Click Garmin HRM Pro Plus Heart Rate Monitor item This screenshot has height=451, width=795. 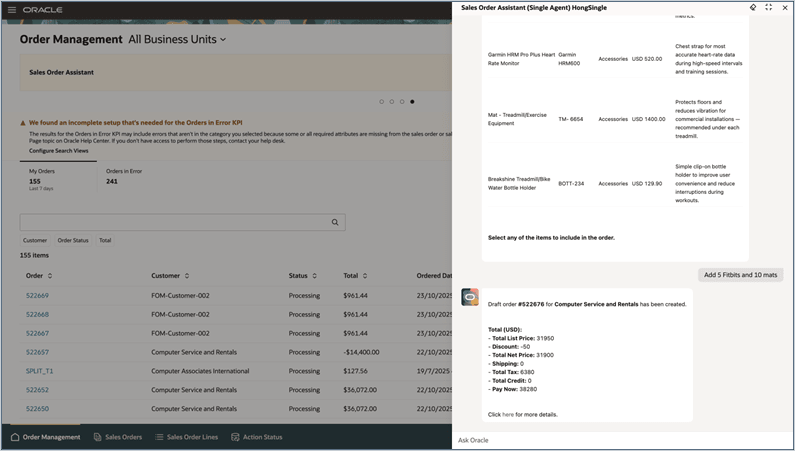[521, 59]
